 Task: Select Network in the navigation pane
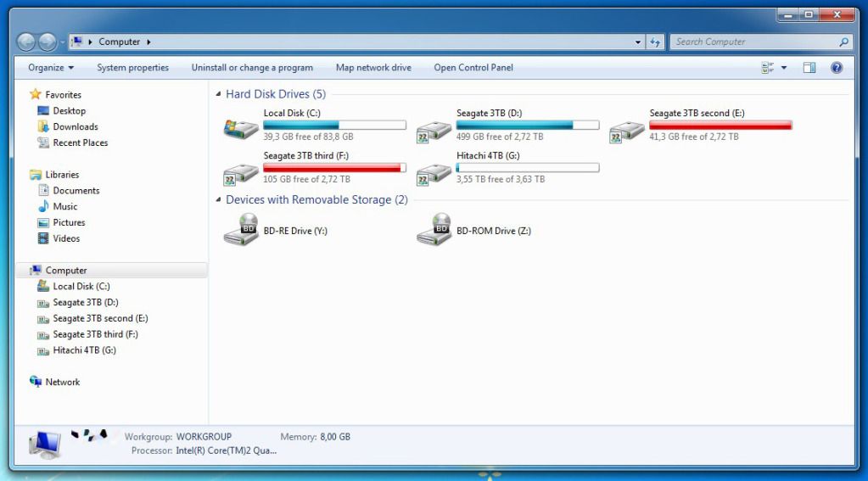[55, 382]
